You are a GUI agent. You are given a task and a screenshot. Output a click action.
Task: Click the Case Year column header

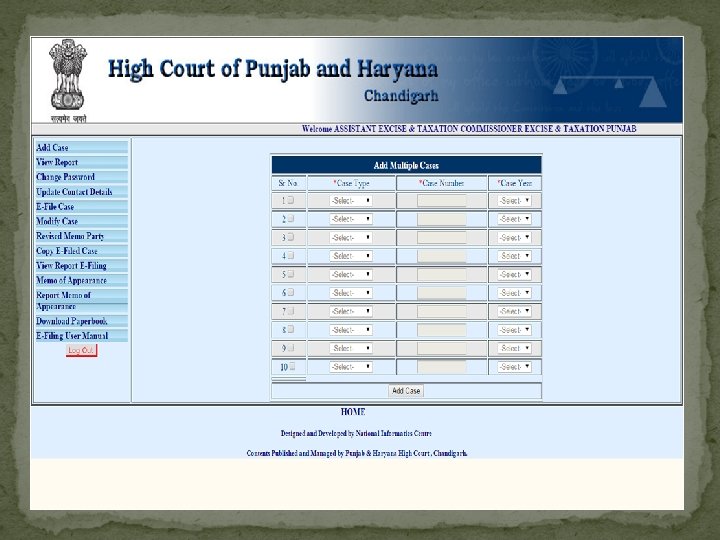515,183
